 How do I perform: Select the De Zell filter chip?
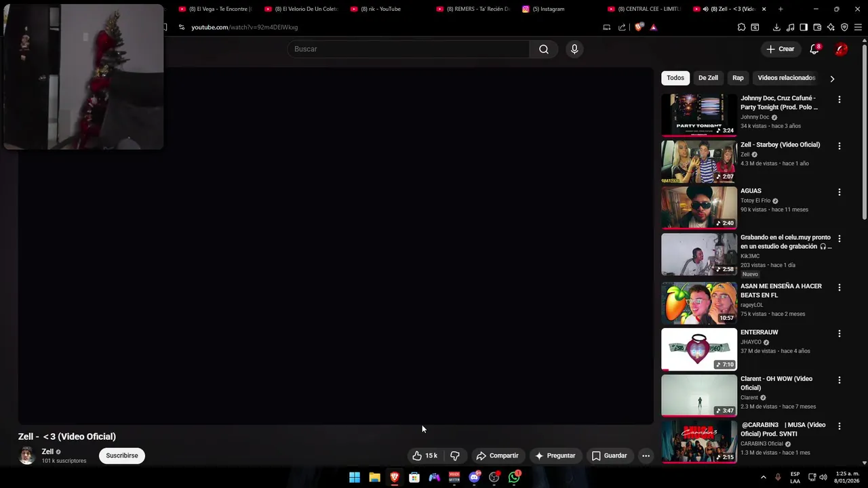point(708,78)
